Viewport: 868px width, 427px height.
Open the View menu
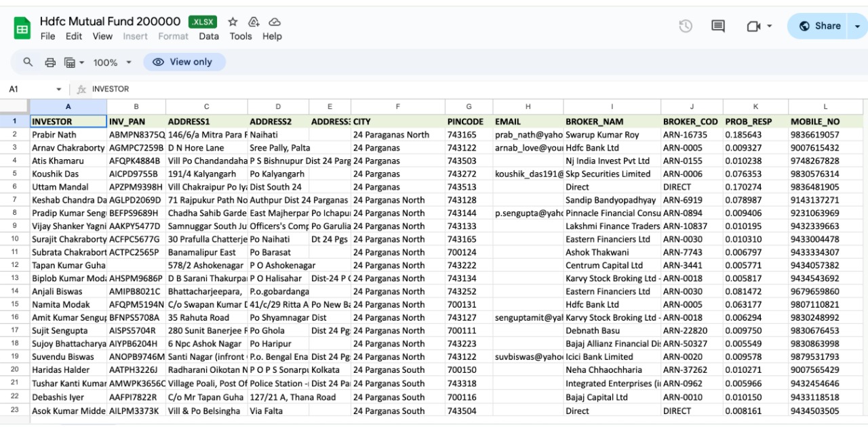coord(102,36)
